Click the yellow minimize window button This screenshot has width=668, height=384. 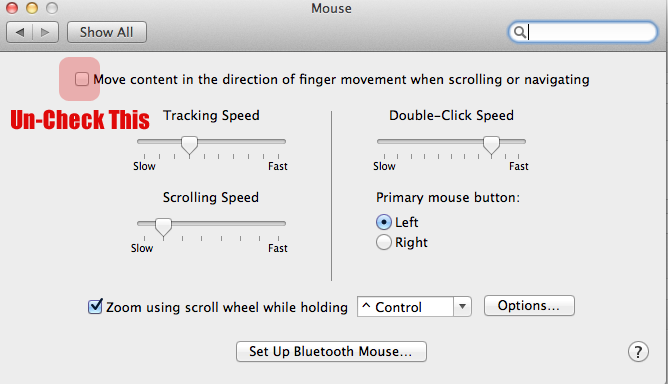pyautogui.click(x=32, y=8)
